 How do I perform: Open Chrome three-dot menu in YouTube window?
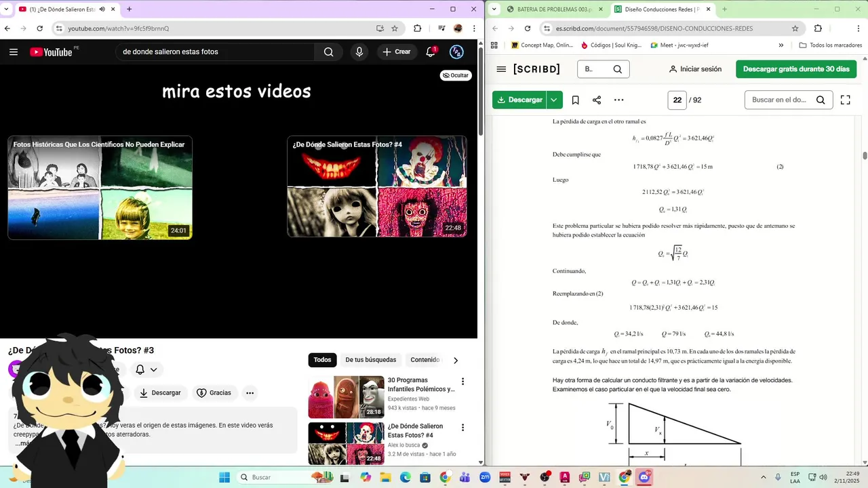click(x=473, y=28)
